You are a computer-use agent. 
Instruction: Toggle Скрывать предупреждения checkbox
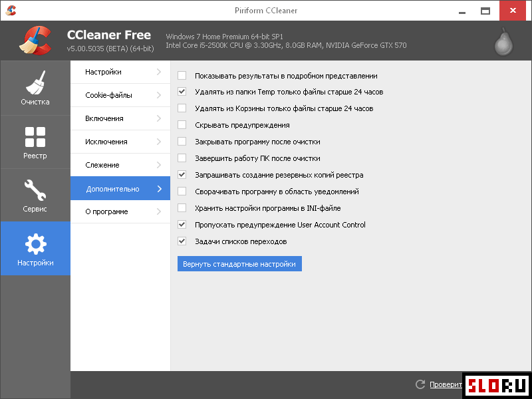pyautogui.click(x=182, y=125)
